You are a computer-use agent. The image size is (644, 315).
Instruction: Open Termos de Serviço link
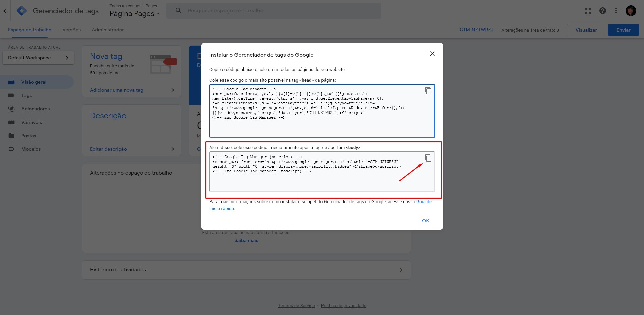[x=296, y=306]
